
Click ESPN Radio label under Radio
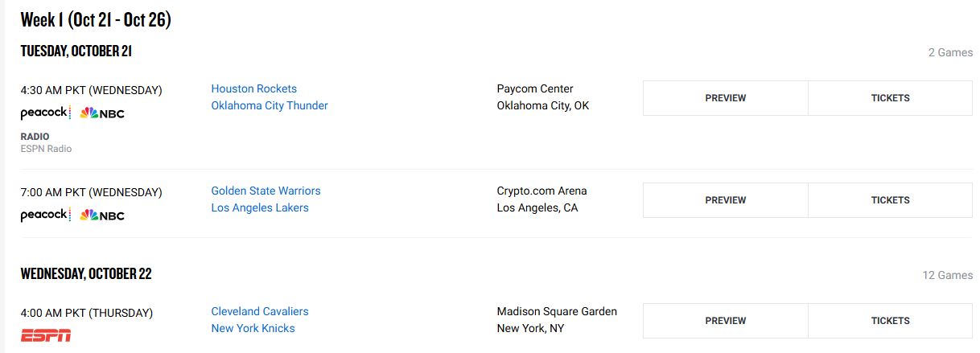point(46,149)
